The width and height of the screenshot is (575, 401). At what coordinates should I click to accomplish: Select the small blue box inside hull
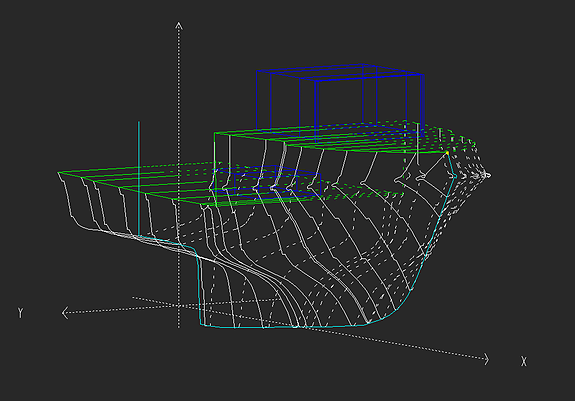tap(267, 182)
